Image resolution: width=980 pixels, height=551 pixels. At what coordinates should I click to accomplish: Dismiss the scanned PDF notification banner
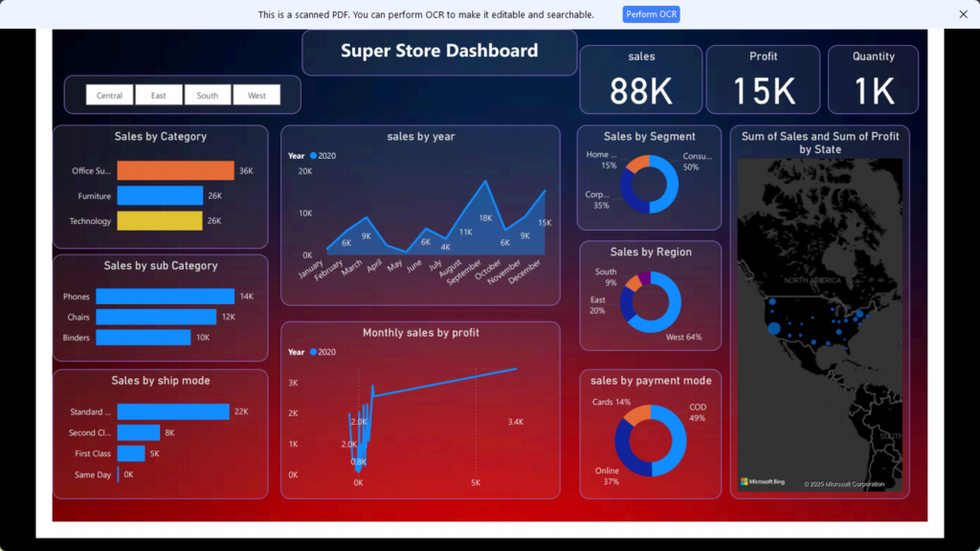click(963, 13)
